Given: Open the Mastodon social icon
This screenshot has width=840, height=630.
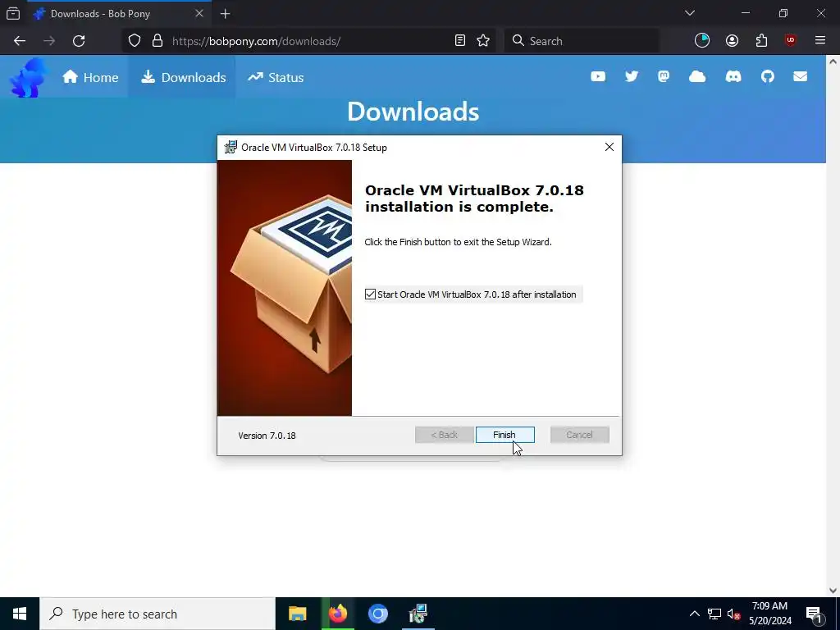Looking at the screenshot, I should tap(664, 76).
